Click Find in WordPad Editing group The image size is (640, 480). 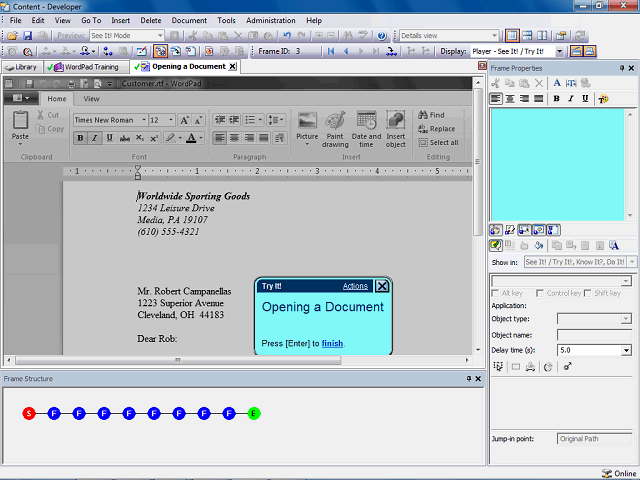[x=431, y=115]
